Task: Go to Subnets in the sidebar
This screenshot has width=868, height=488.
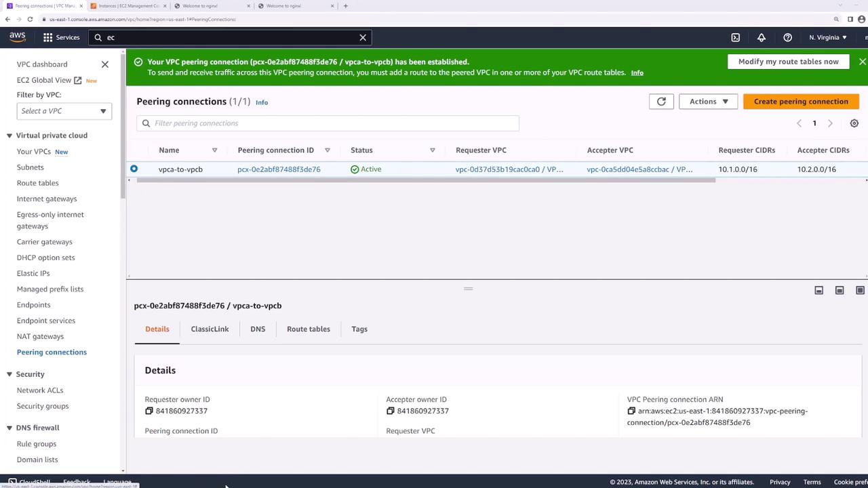Action: 31,167
